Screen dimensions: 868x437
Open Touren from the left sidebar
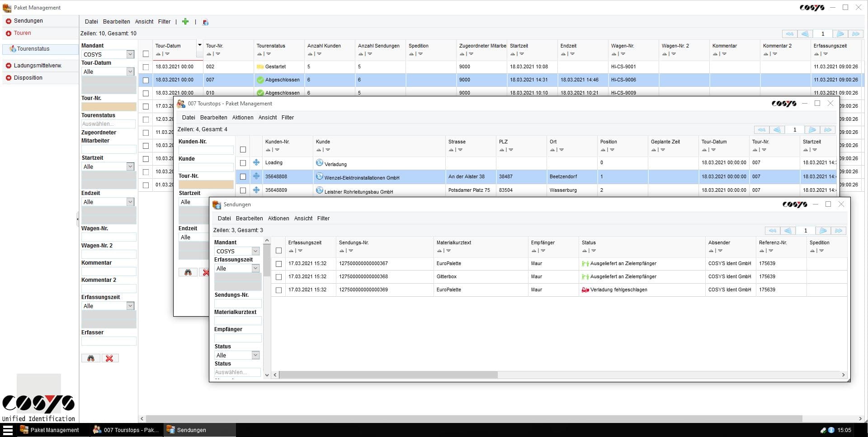pos(23,33)
